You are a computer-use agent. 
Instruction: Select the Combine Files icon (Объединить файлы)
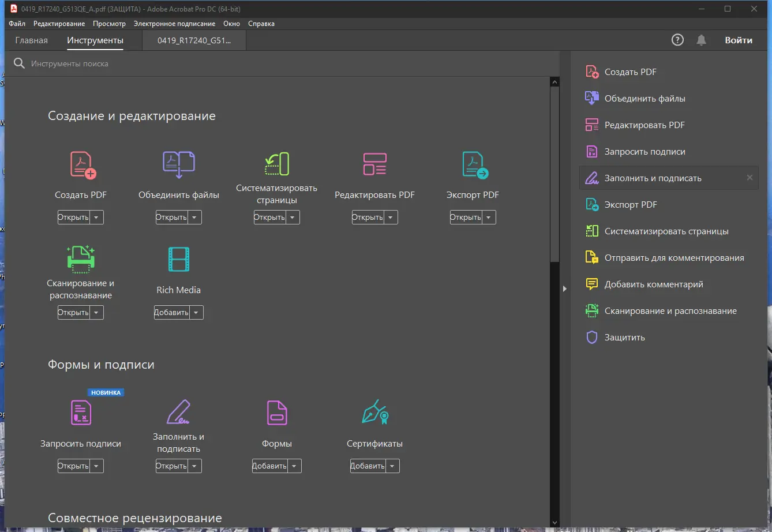pyautogui.click(x=179, y=164)
